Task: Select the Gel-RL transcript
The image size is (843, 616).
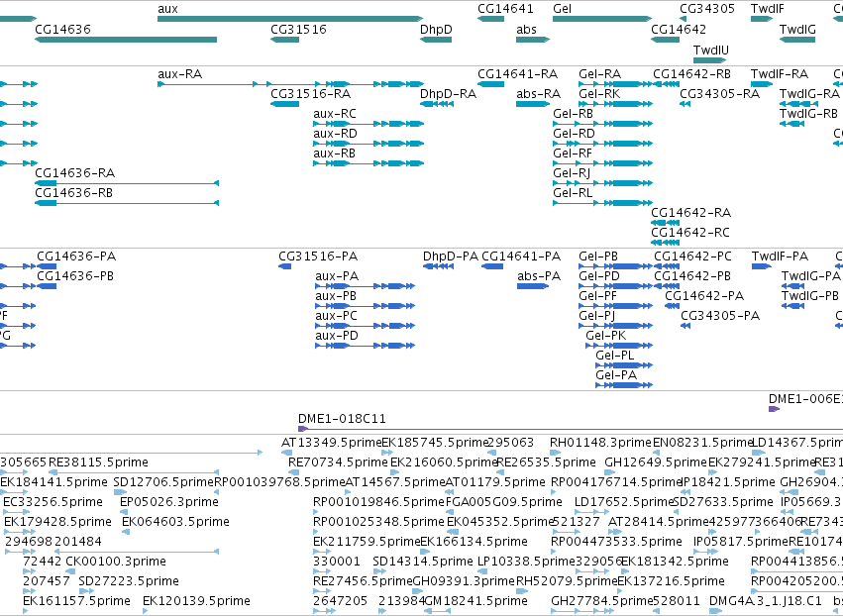Action: pos(602,203)
